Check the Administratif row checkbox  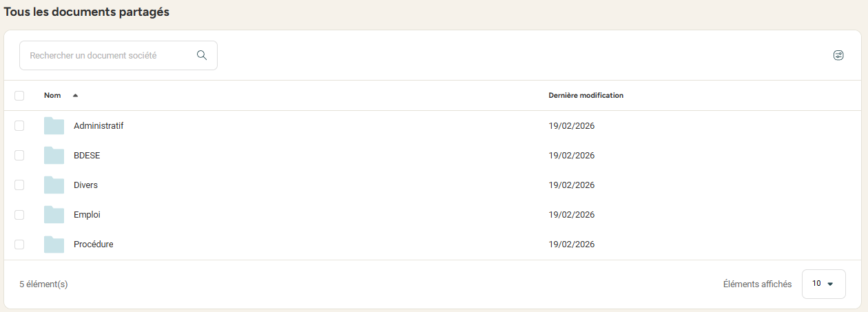click(x=19, y=126)
